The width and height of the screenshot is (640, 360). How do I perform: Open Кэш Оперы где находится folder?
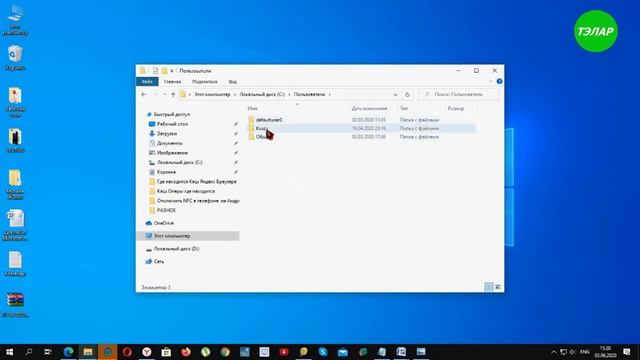click(x=186, y=191)
